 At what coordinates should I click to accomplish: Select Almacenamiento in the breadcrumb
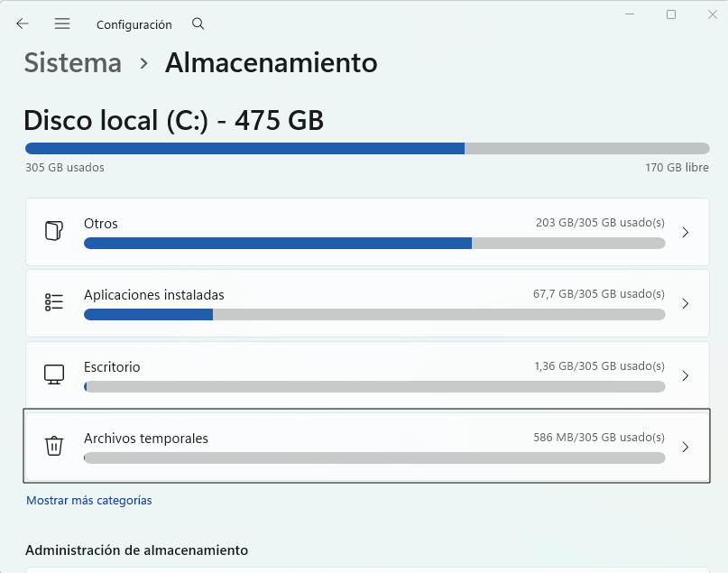click(x=271, y=63)
